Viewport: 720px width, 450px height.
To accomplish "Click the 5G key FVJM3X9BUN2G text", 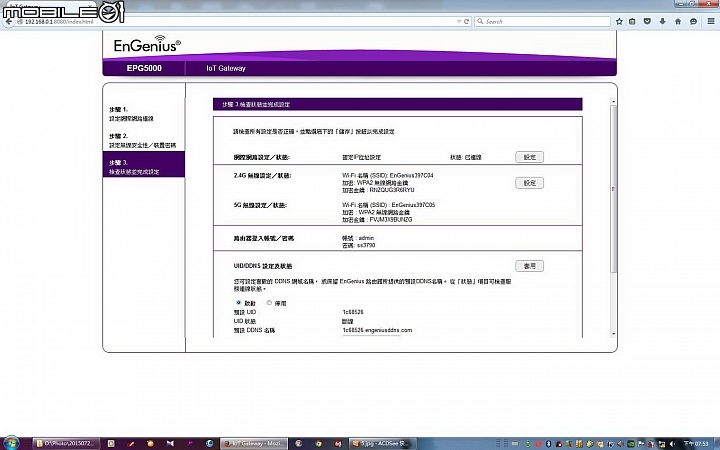I will pos(391,219).
